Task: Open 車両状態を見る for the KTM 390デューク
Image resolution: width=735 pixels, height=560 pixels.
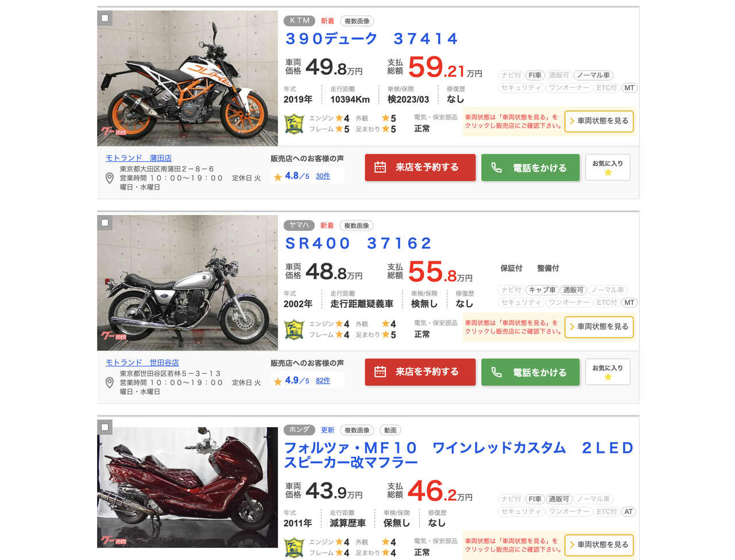Action: pyautogui.click(x=599, y=121)
